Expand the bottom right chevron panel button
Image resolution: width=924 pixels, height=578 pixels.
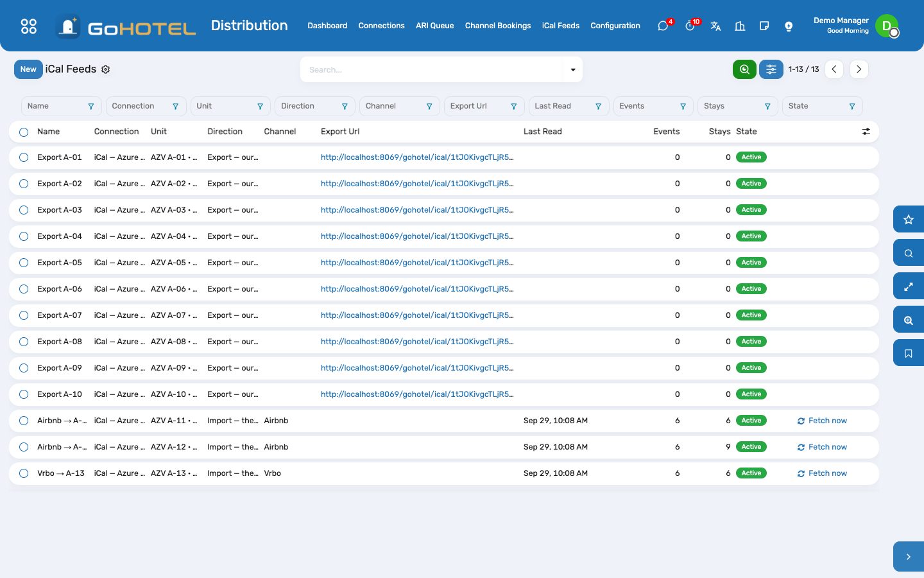tap(909, 557)
